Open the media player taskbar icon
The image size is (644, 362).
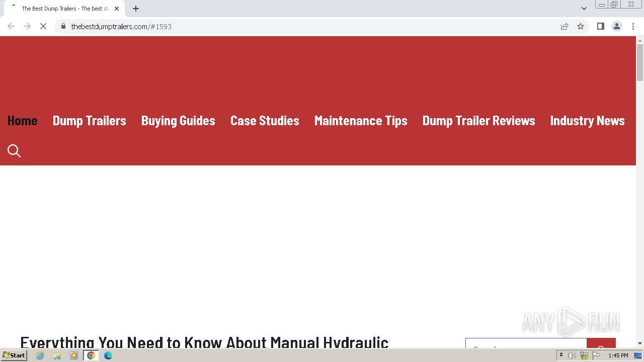pyautogui.click(x=74, y=355)
